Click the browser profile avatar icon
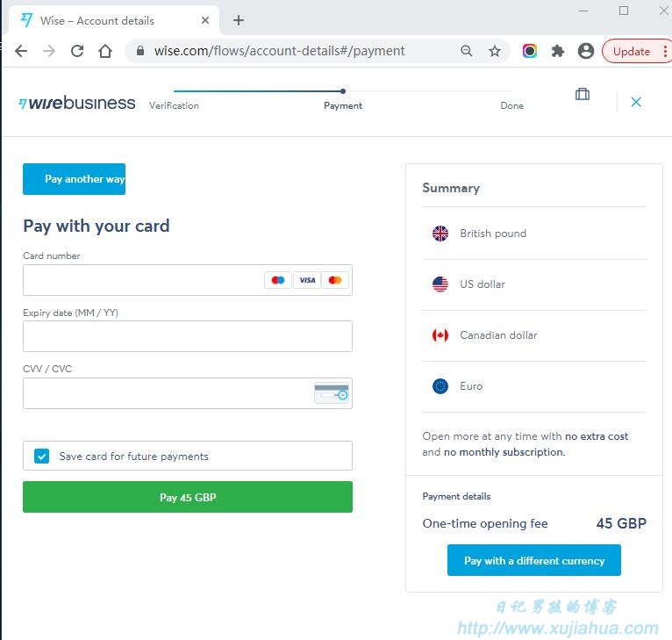 585,51
